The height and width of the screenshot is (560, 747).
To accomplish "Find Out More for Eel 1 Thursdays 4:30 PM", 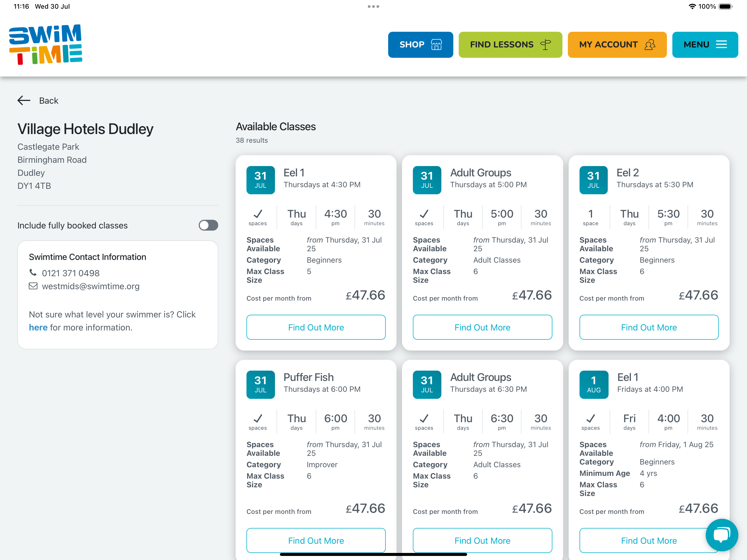I will (x=316, y=327).
